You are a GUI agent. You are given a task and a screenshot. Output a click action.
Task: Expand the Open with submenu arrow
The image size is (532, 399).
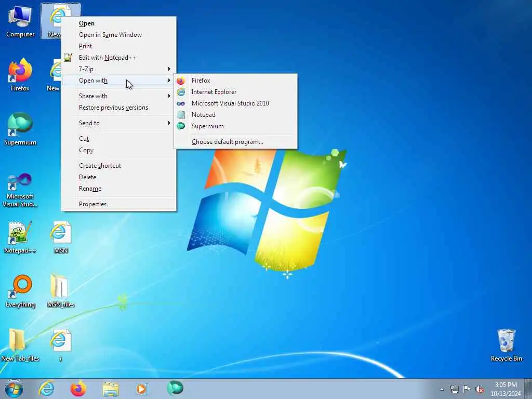point(169,81)
